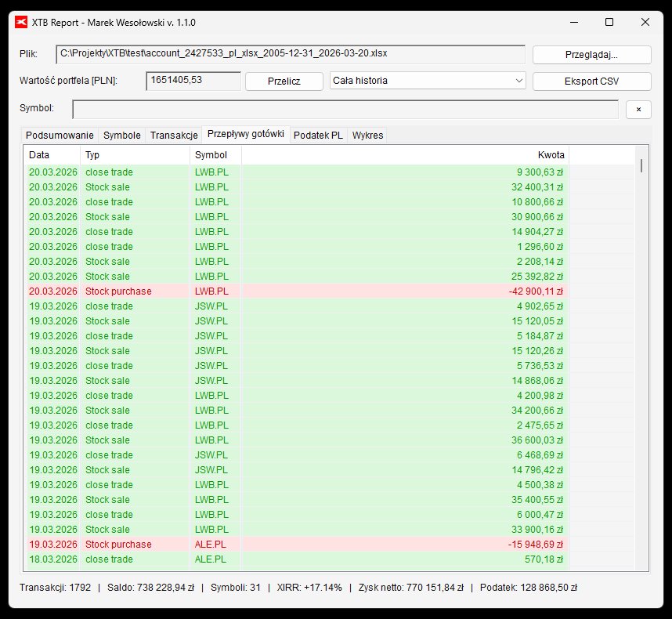The width and height of the screenshot is (672, 619).
Task: Click the Transakcji: 1792 status entry
Action: [56, 588]
